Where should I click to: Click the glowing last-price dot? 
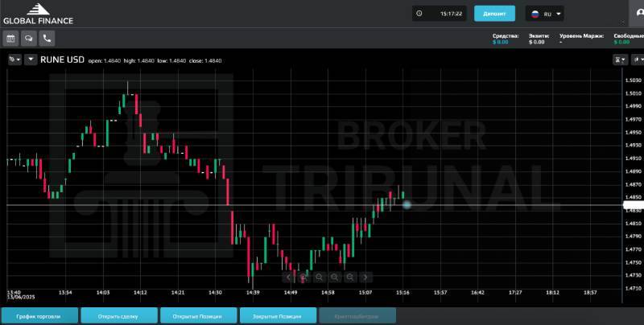coord(407,204)
